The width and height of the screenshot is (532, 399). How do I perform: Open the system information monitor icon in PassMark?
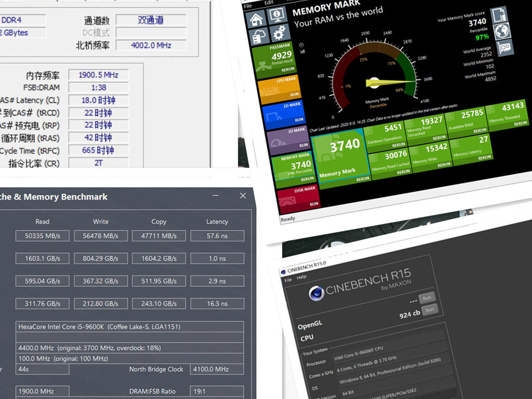pos(277,14)
